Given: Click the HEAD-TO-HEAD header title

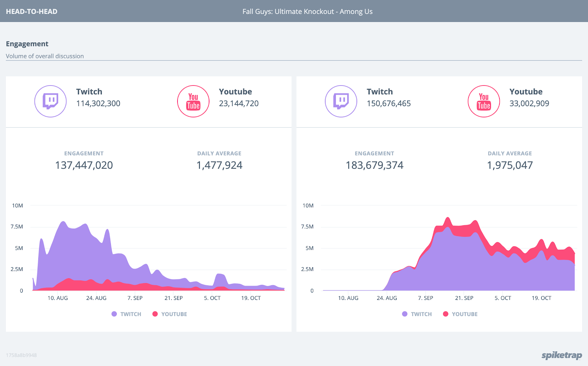Looking at the screenshot, I should 32,11.
